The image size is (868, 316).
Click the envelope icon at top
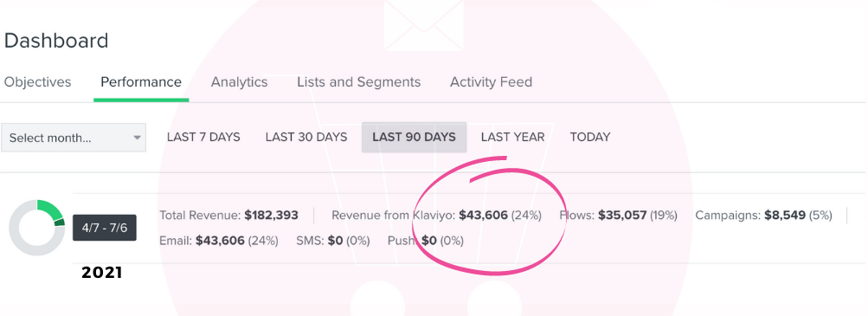coord(424,25)
